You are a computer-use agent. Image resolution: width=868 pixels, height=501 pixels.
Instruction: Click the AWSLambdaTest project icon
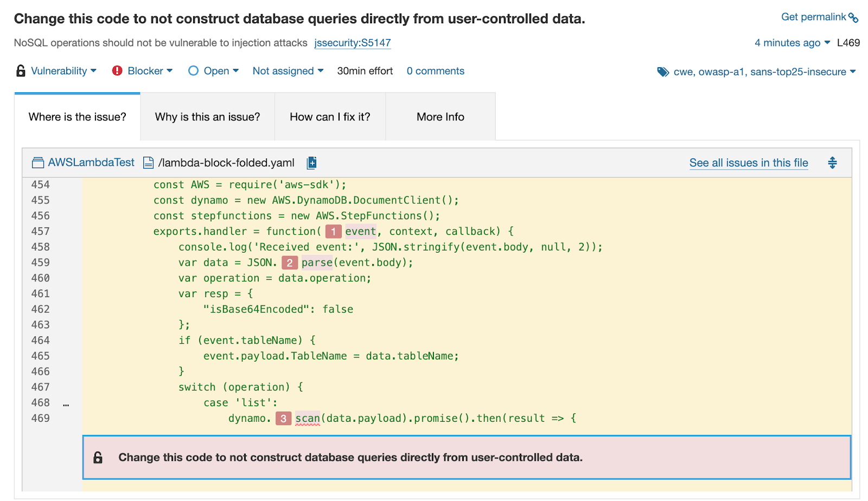pos(38,163)
